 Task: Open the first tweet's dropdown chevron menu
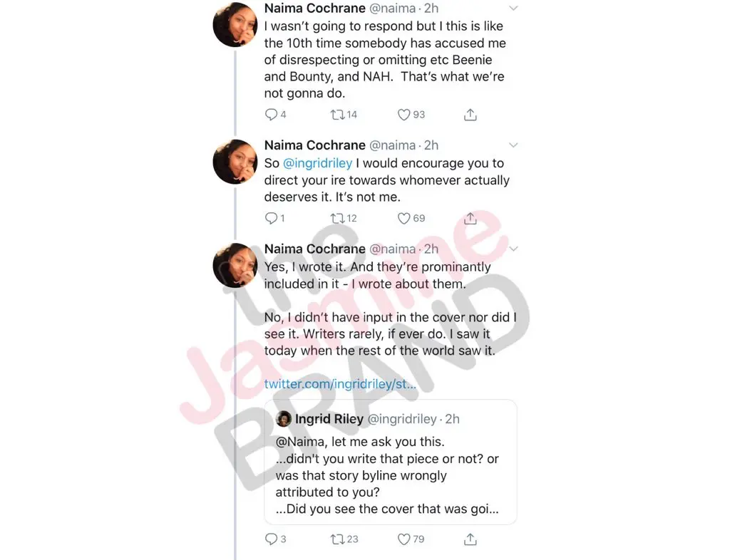pyautogui.click(x=513, y=8)
